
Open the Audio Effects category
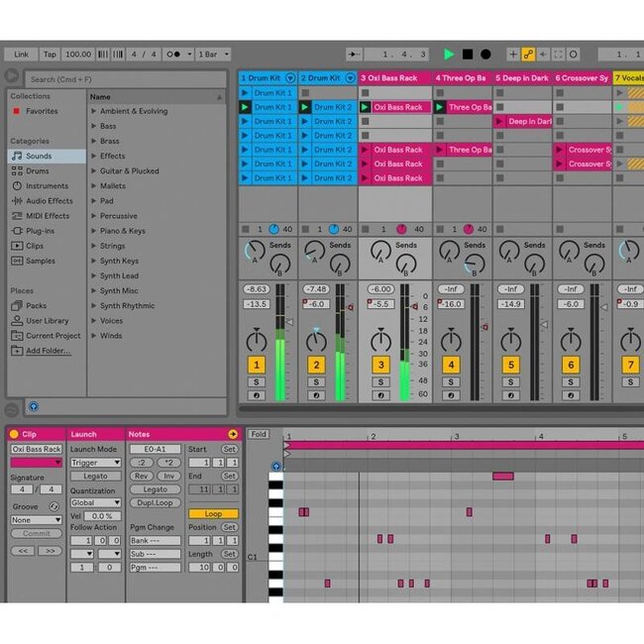[46, 201]
